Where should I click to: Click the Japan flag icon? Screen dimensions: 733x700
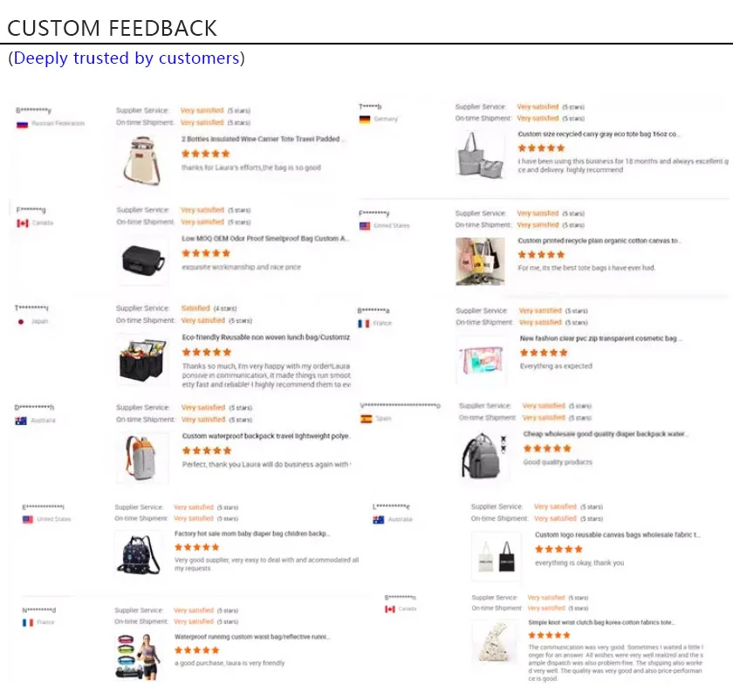[x=21, y=322]
